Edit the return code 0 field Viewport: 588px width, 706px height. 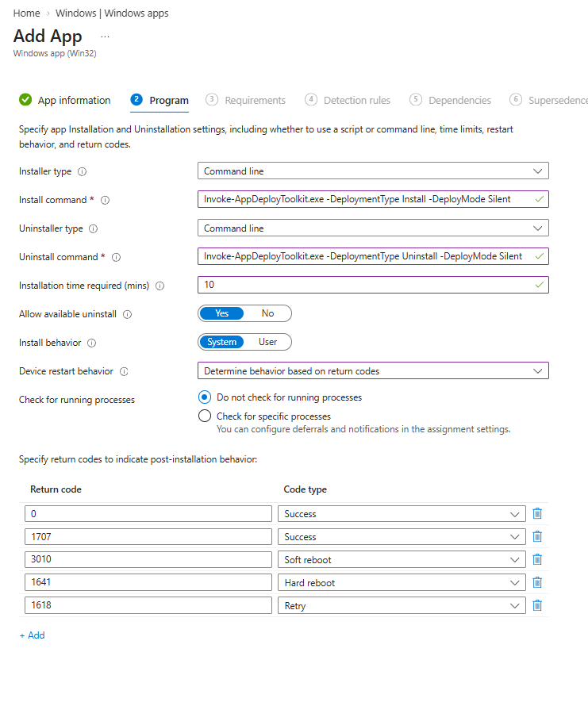click(148, 514)
